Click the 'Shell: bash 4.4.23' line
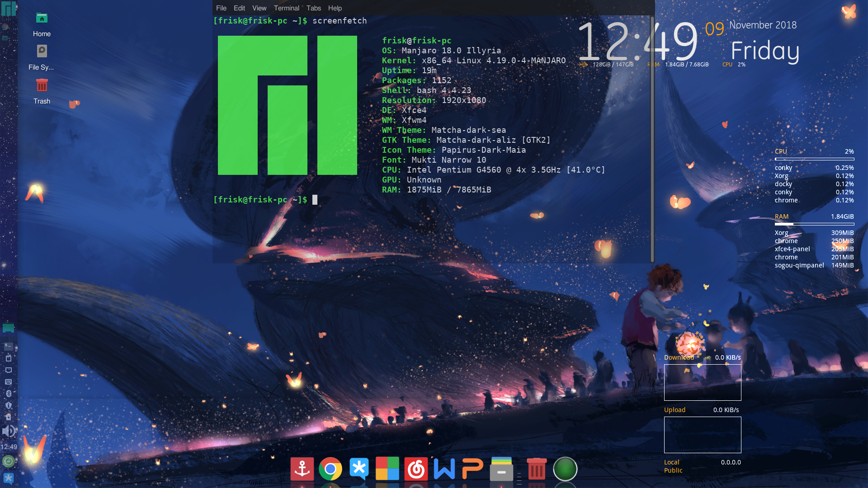 426,90
